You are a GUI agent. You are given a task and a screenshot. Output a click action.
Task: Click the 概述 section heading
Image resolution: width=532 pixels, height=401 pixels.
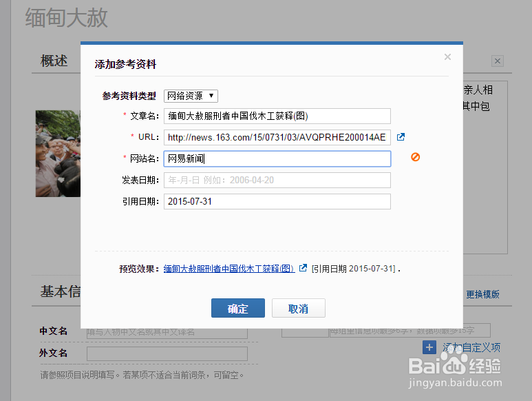54,61
